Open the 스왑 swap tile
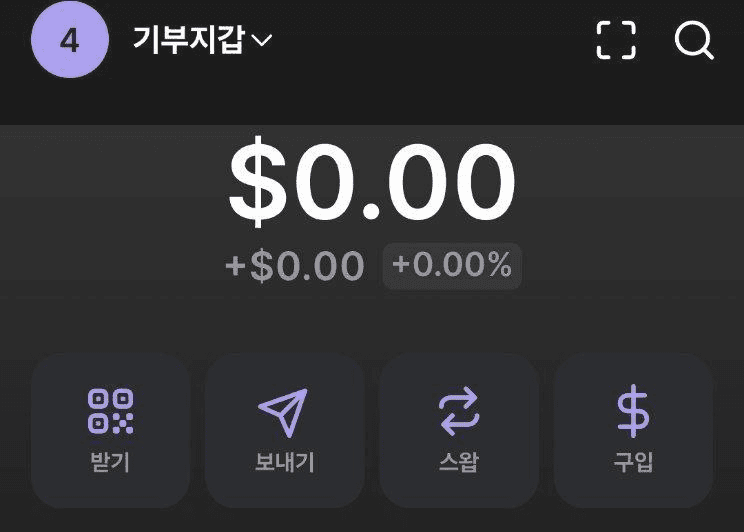This screenshot has width=744, height=532. (x=459, y=430)
